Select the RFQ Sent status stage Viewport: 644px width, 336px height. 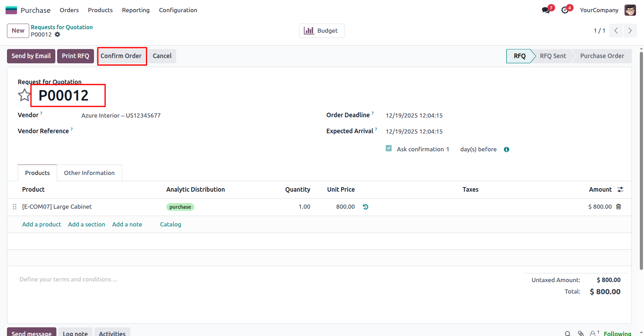click(x=553, y=56)
